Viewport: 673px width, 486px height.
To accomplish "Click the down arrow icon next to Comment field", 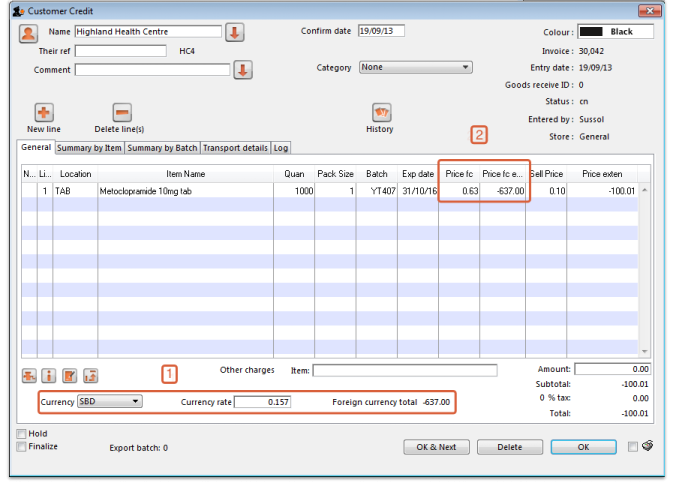I will [x=243, y=70].
